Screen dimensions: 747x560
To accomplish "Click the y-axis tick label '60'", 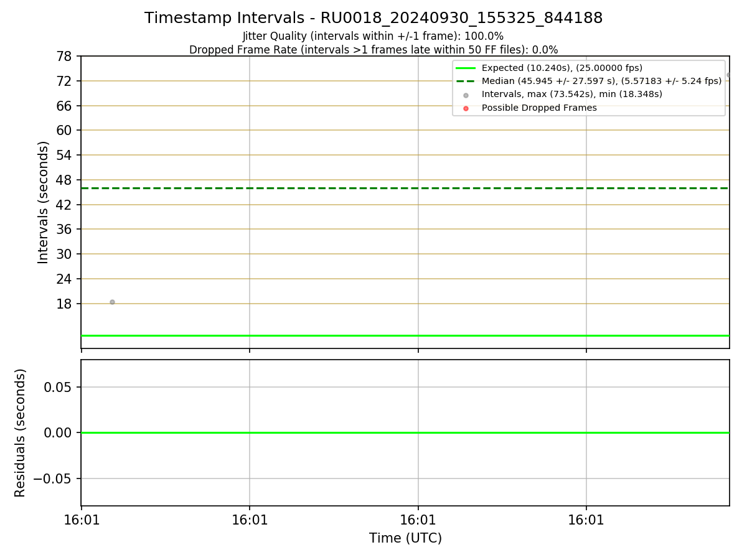I will tap(65, 130).
